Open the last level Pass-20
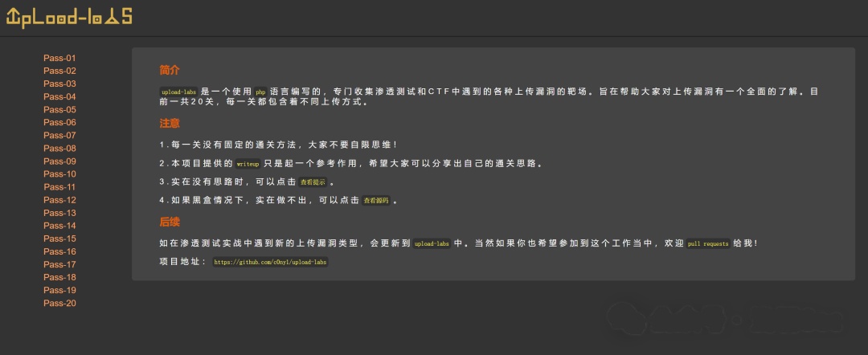This screenshot has height=355, width=868. tap(59, 303)
